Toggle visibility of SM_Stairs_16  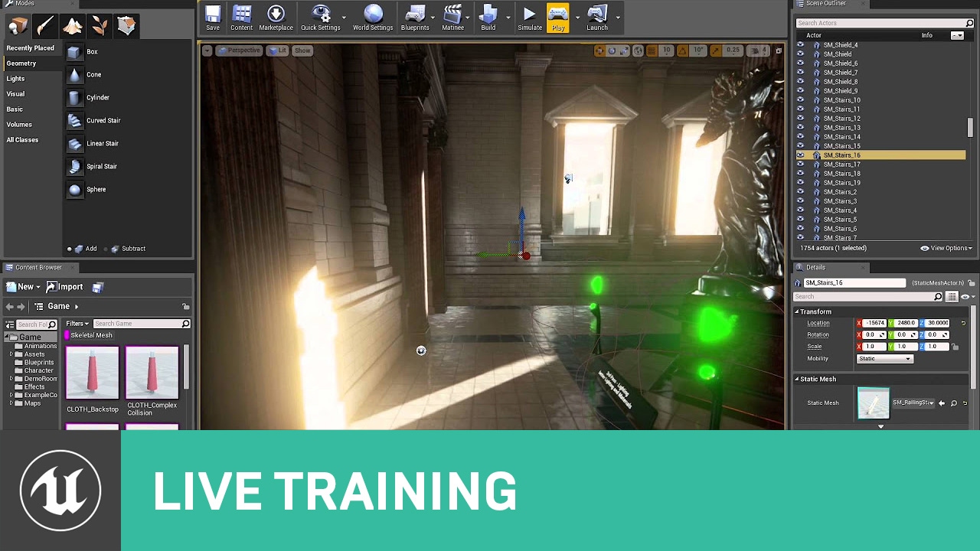click(800, 155)
